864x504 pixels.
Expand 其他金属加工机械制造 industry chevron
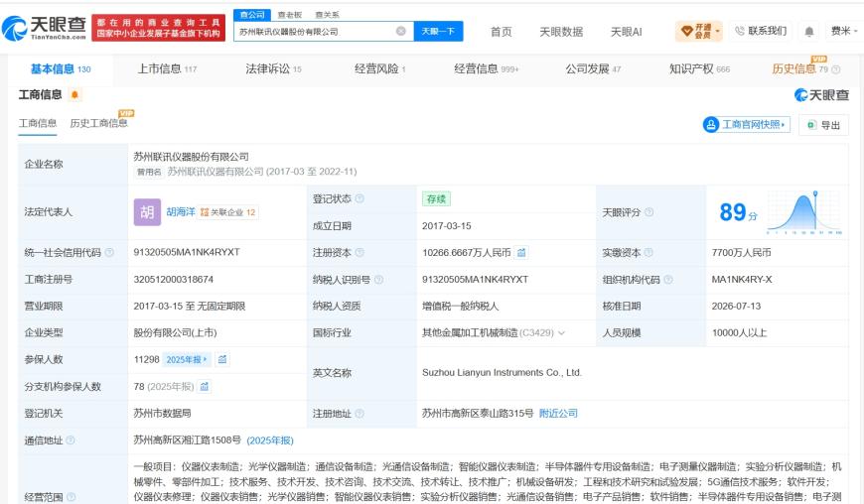[561, 333]
